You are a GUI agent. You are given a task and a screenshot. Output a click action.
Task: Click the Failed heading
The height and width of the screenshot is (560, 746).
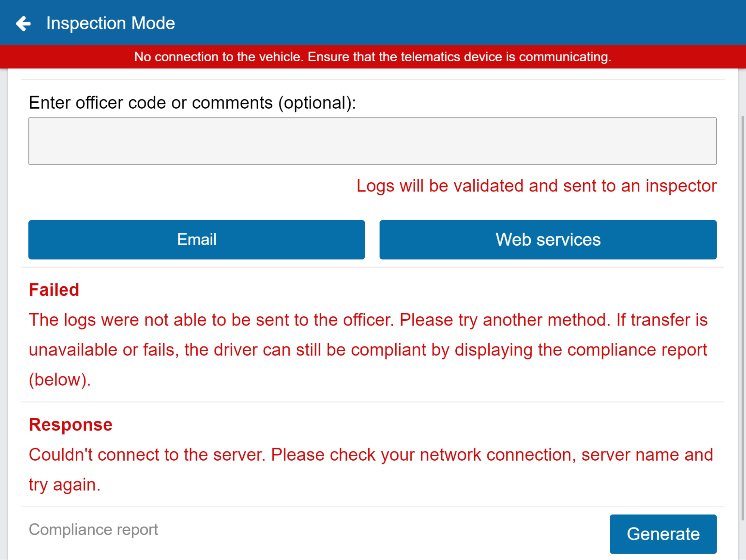point(54,290)
